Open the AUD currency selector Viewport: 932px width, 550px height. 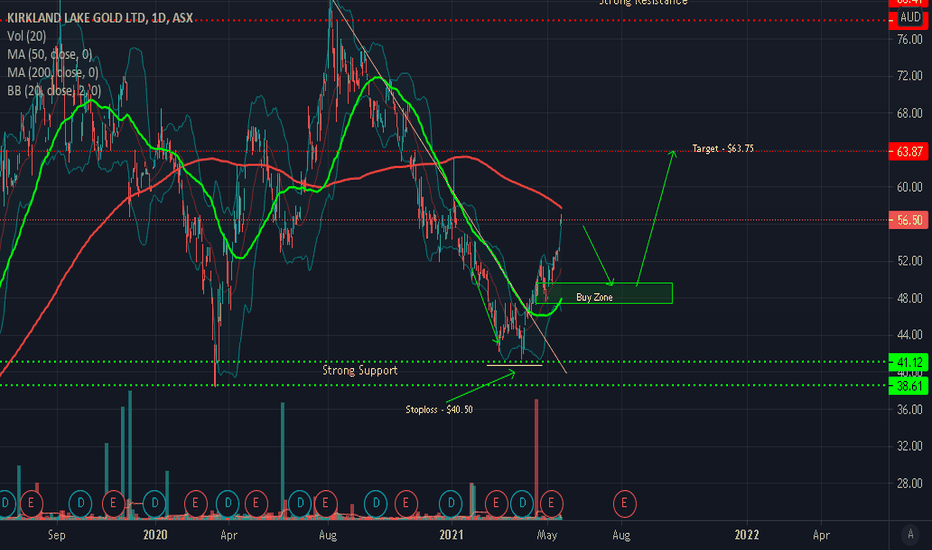click(910, 17)
